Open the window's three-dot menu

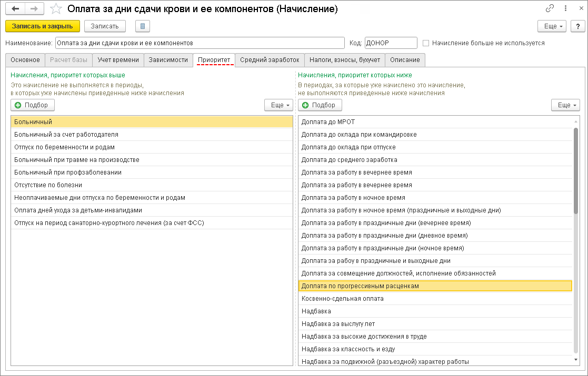[x=565, y=9]
